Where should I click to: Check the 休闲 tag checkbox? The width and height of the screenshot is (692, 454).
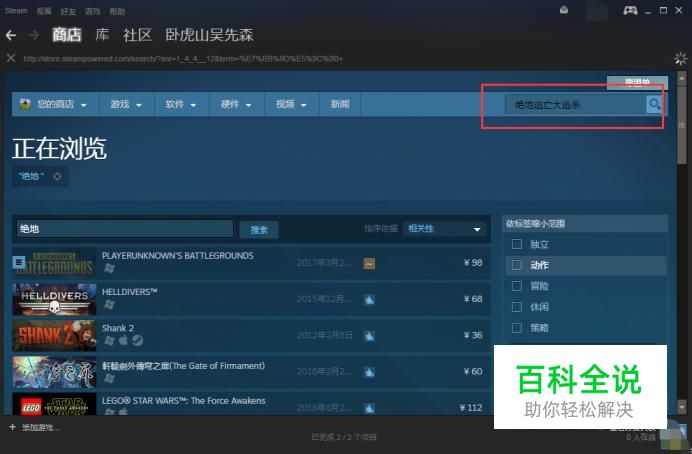point(516,307)
